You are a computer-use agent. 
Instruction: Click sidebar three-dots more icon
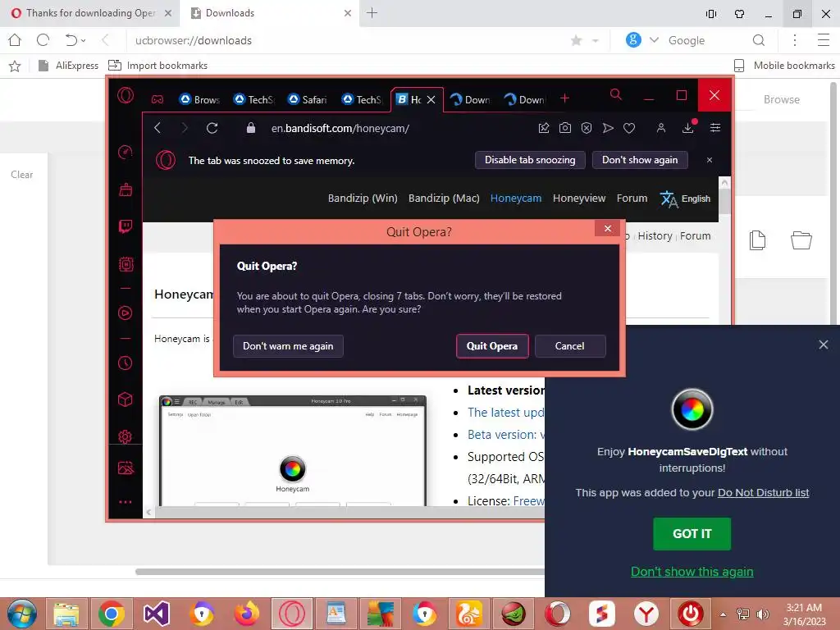126,502
